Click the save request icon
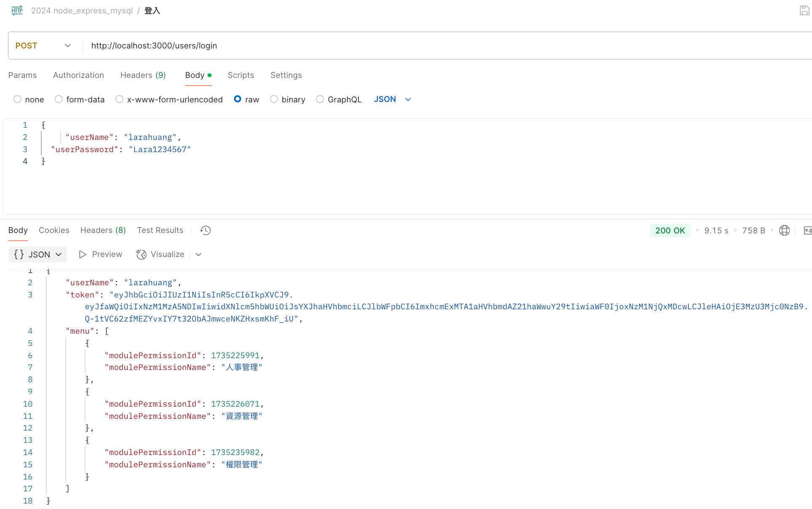Viewport: 812px width, 509px height. [804, 11]
